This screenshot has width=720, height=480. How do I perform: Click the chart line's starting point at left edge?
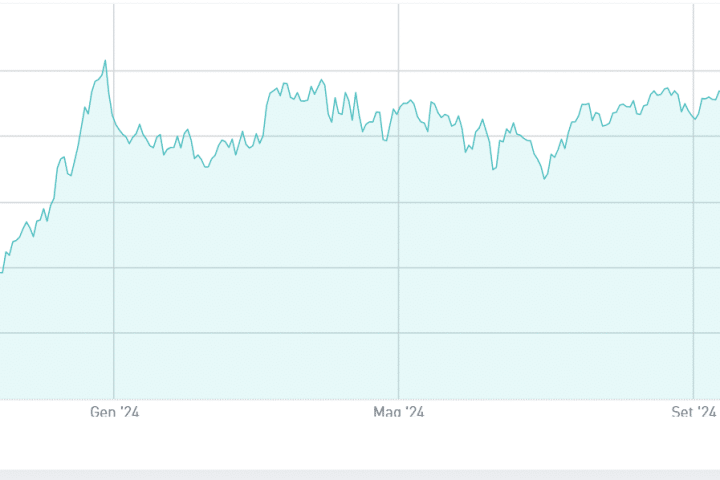click(2, 272)
